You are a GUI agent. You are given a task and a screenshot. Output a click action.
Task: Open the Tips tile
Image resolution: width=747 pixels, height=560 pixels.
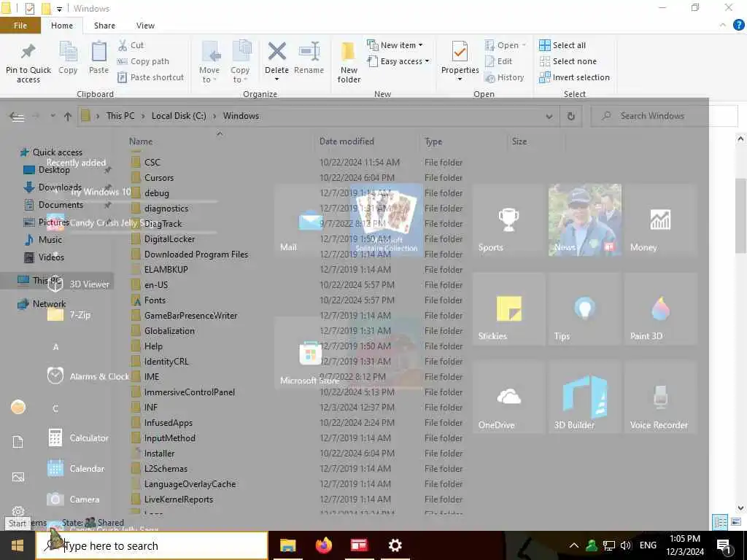584,309
